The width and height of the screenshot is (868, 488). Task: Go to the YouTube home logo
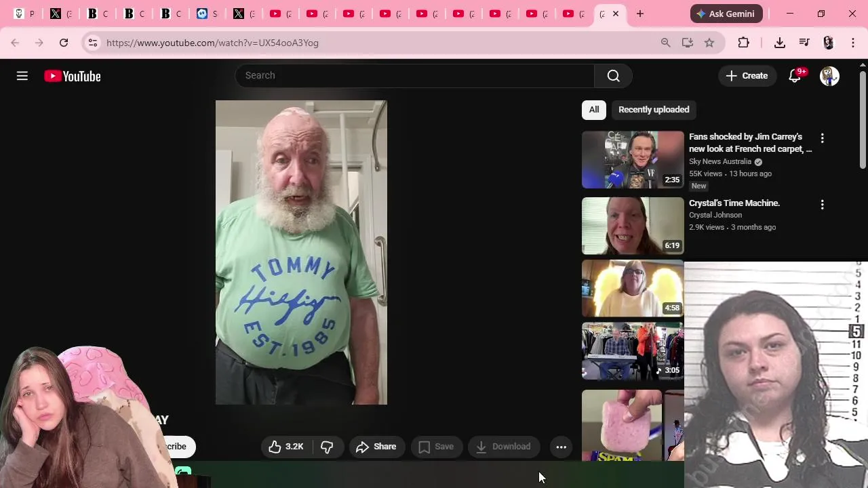pyautogui.click(x=73, y=76)
